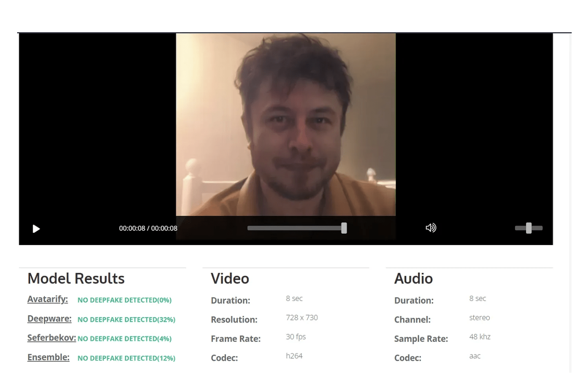Play the video with the play button

click(x=36, y=229)
